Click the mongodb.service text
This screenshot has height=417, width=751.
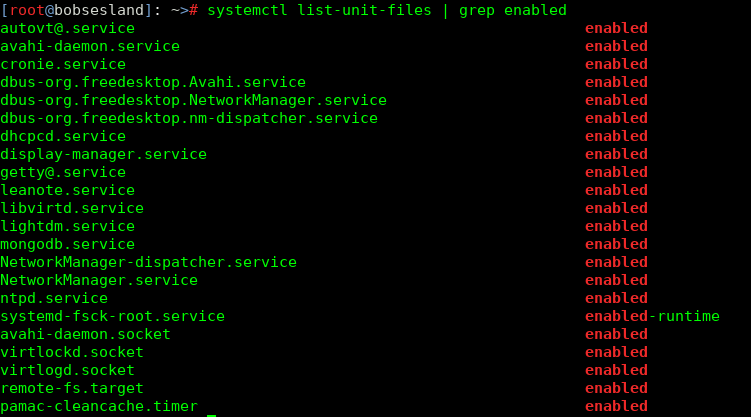point(68,245)
